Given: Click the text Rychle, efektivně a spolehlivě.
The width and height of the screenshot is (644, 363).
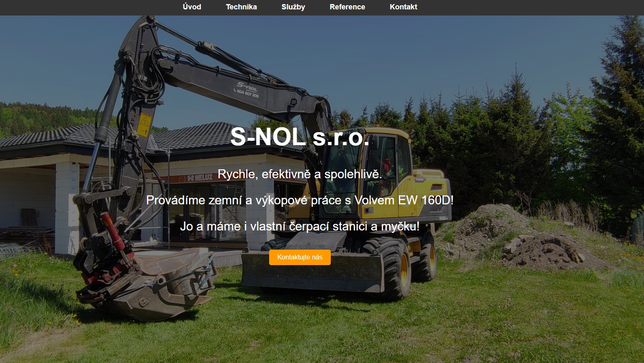Looking at the screenshot, I should (300, 174).
